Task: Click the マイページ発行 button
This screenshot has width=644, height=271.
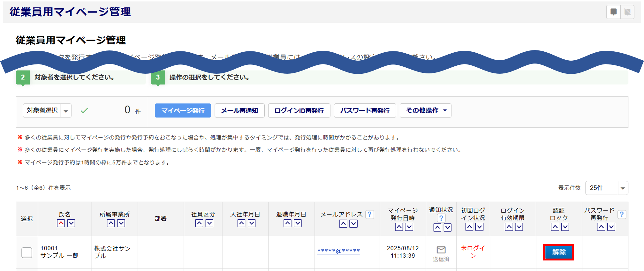Action: point(183,110)
